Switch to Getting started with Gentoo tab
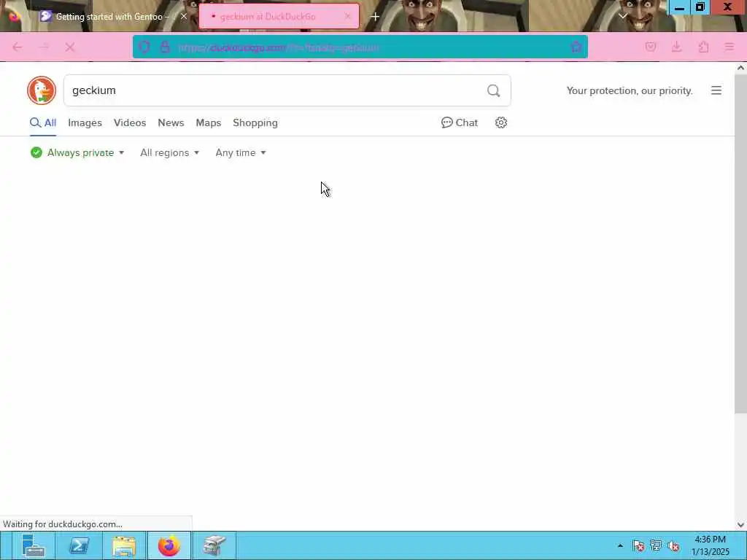Viewport: 747px width, 560px height. click(112, 17)
